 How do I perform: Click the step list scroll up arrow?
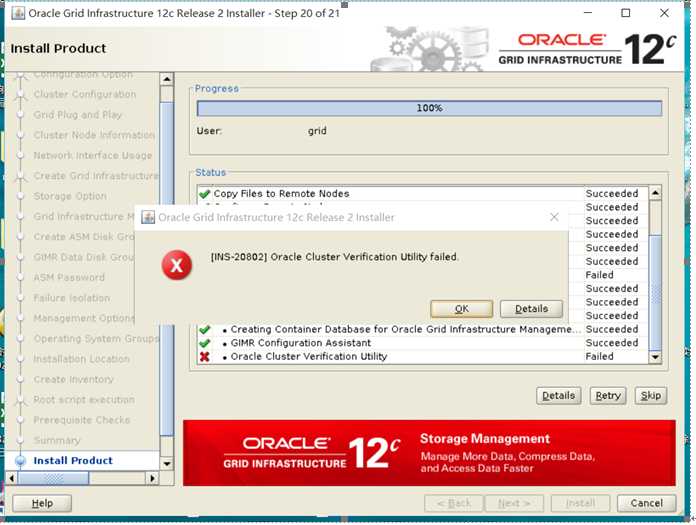pos(166,79)
